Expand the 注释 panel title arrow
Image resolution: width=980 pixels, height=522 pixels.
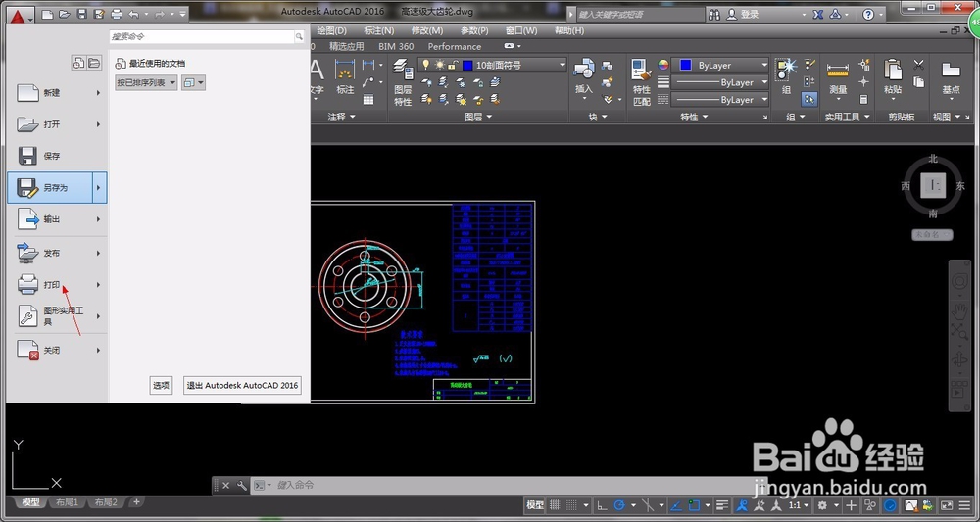click(x=352, y=117)
